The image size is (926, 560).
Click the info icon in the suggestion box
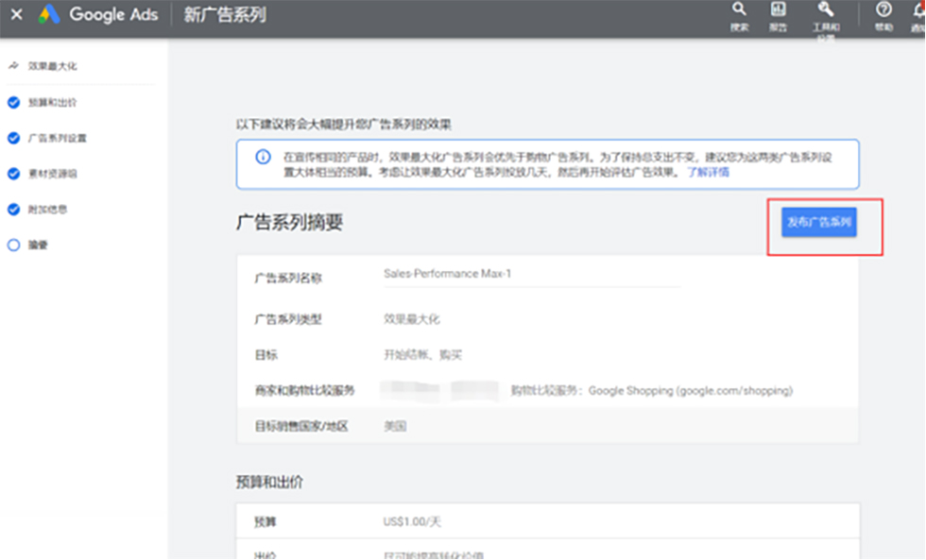[263, 157]
